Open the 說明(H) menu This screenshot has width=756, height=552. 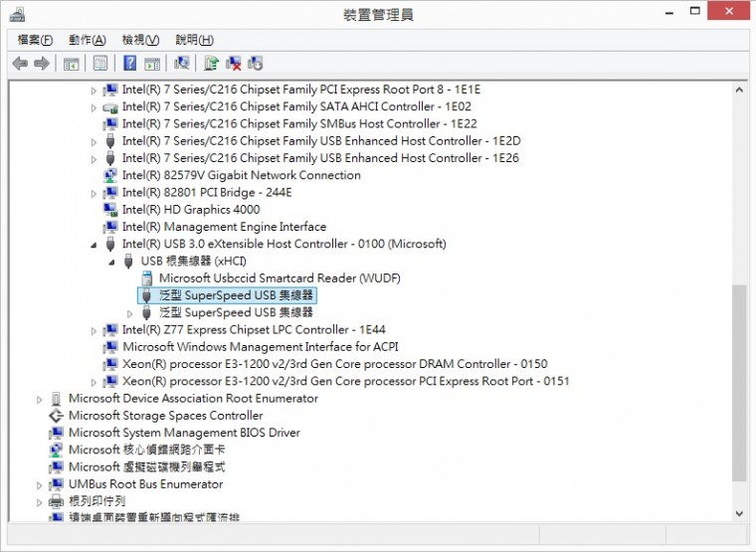pos(194,40)
